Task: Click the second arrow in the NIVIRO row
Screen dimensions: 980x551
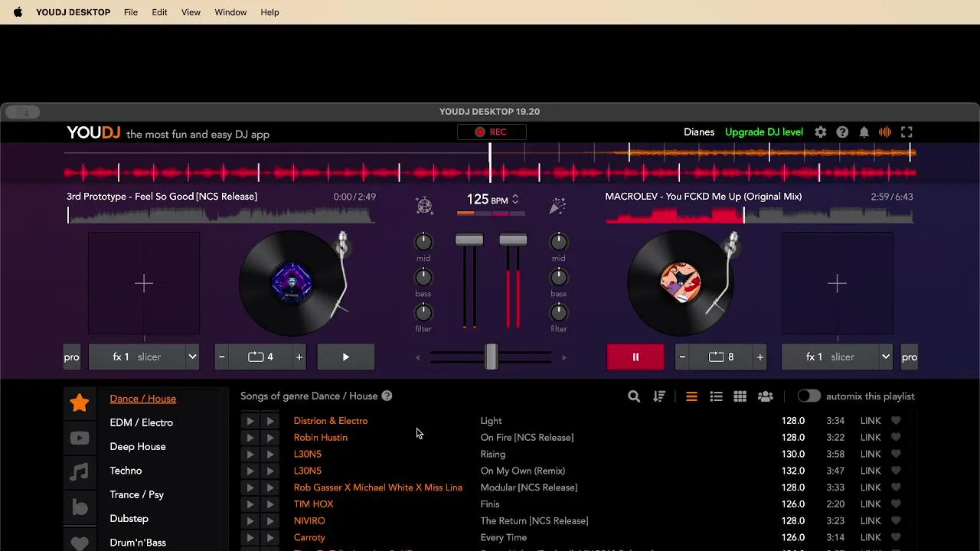Action: [x=269, y=521]
